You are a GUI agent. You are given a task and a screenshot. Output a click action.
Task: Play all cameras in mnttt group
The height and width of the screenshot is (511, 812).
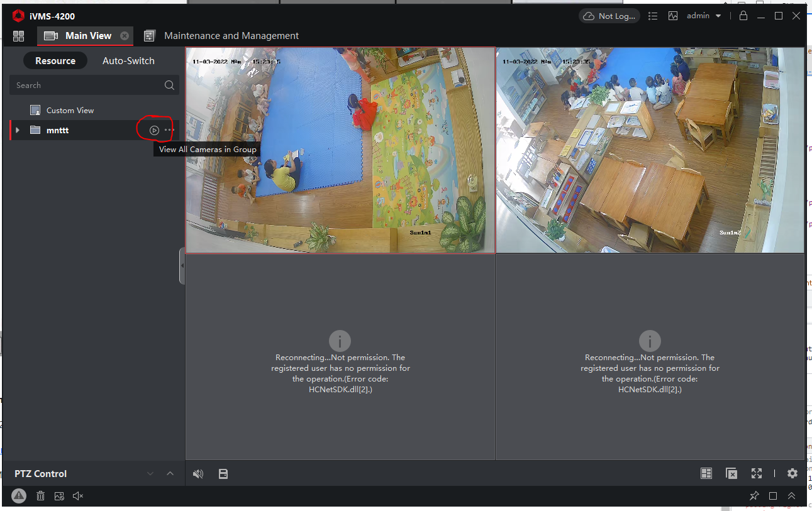pyautogui.click(x=154, y=130)
